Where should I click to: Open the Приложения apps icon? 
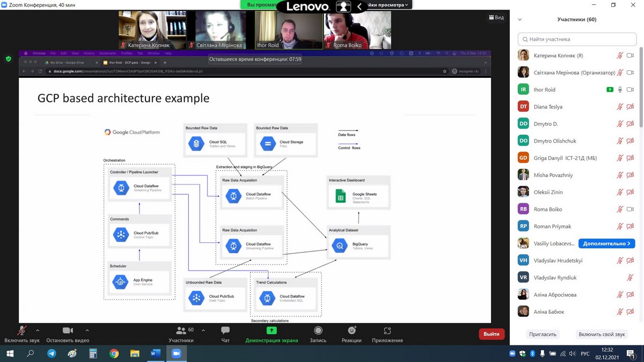(x=387, y=331)
